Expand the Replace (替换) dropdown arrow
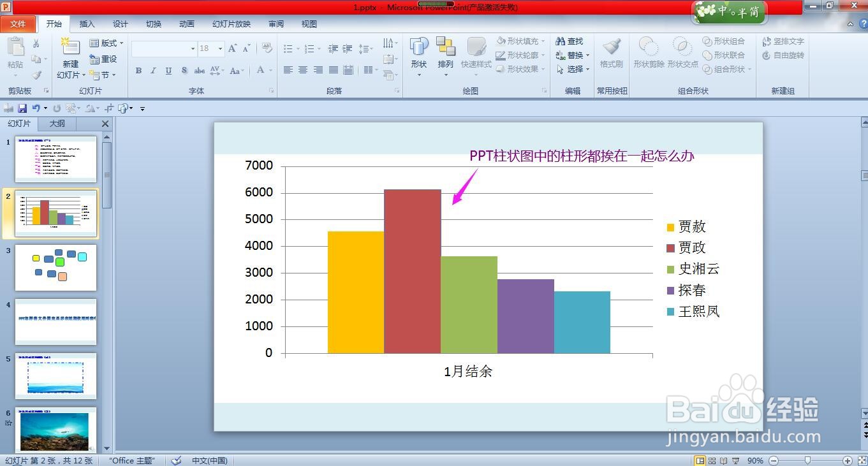Image resolution: width=868 pixels, height=466 pixels. tap(587, 55)
